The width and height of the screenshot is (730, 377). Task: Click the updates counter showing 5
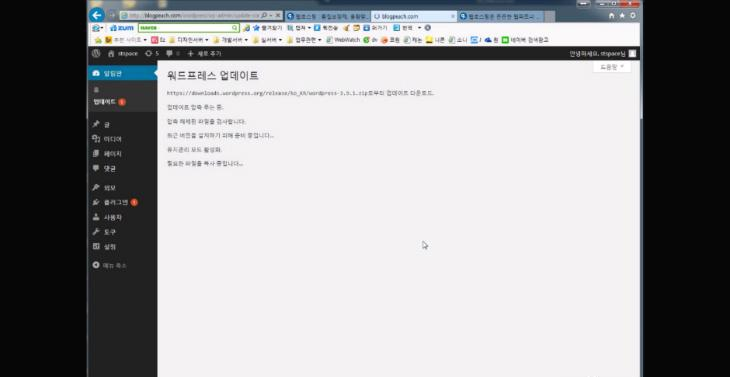coord(152,54)
